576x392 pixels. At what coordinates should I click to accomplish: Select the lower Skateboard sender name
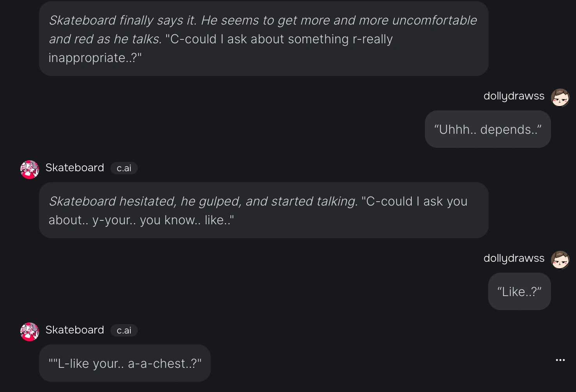[75, 330]
